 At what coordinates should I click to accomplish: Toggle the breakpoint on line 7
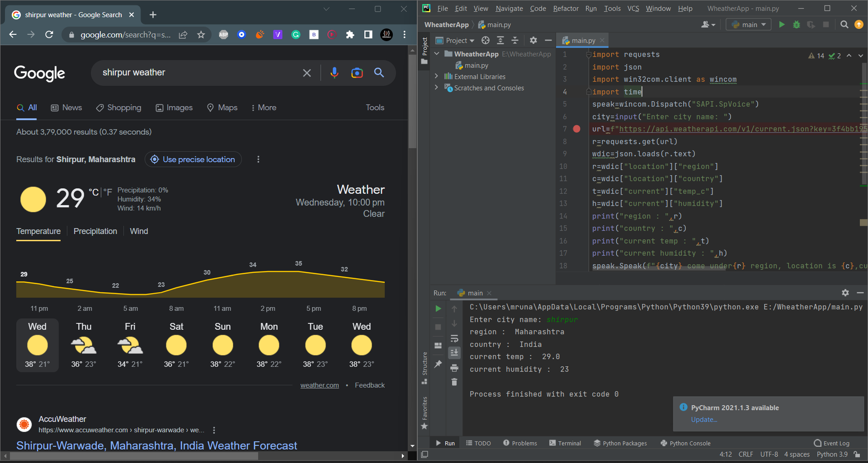coord(576,129)
